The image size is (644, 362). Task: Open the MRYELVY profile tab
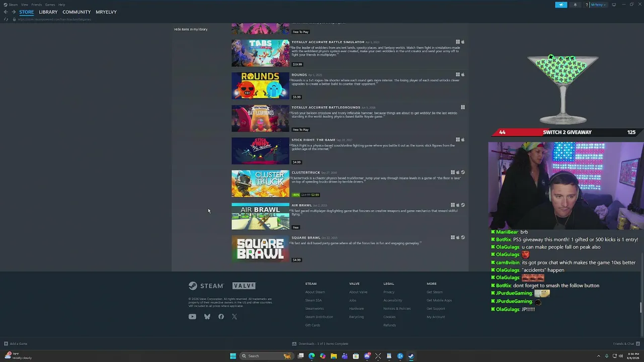coord(106,12)
